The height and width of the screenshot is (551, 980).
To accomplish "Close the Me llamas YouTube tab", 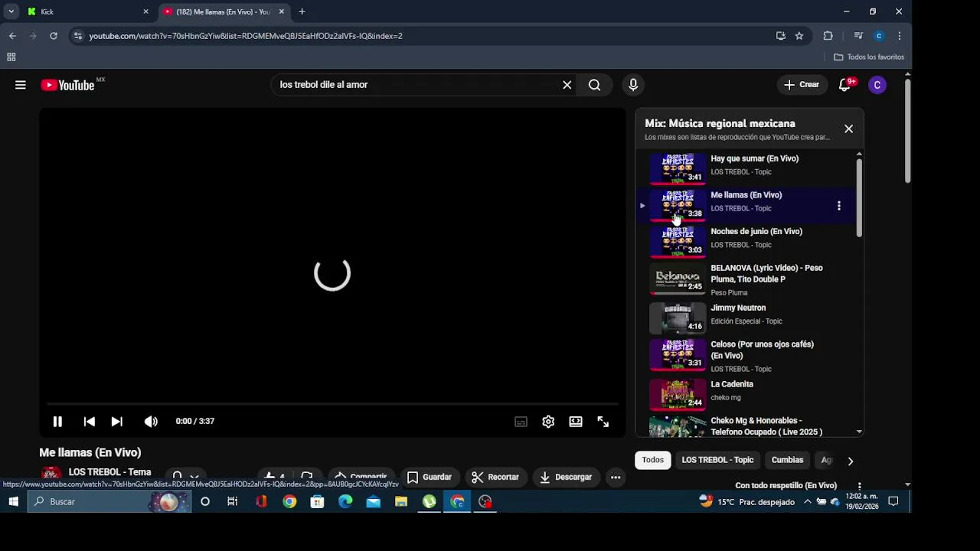I will coord(281,11).
